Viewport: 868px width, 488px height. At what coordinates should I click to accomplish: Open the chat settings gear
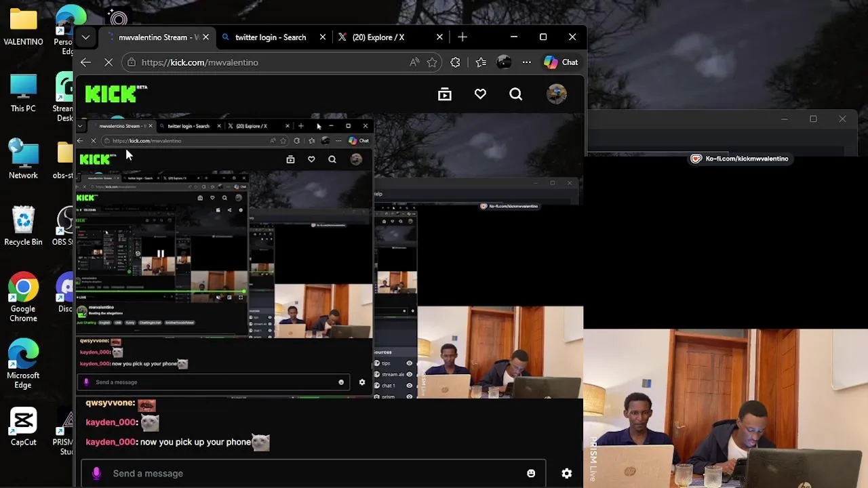[567, 473]
